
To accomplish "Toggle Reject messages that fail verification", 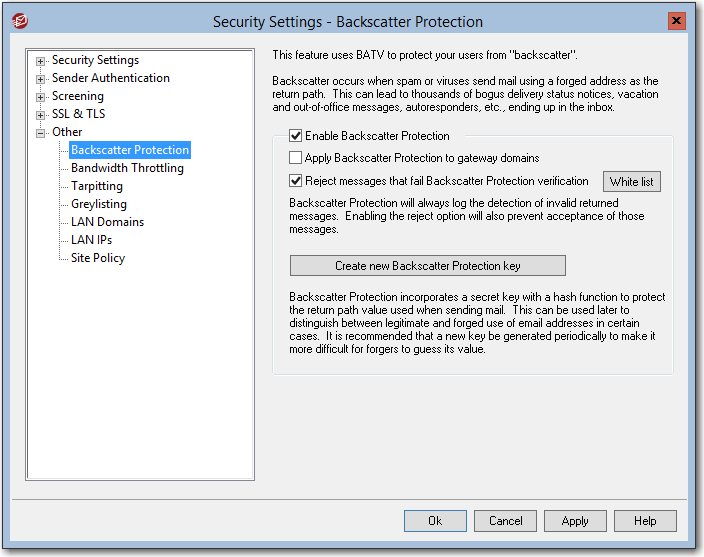I will (296, 181).
